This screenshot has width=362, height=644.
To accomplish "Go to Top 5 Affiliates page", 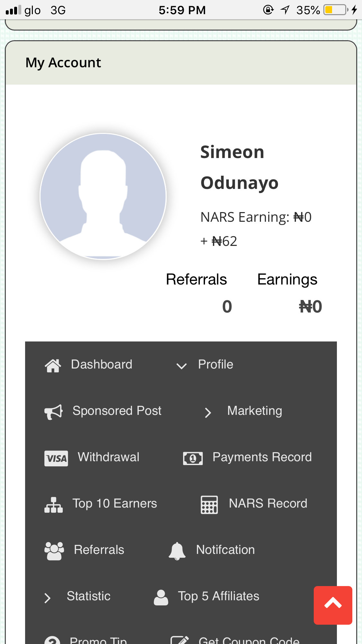I will 218,596.
